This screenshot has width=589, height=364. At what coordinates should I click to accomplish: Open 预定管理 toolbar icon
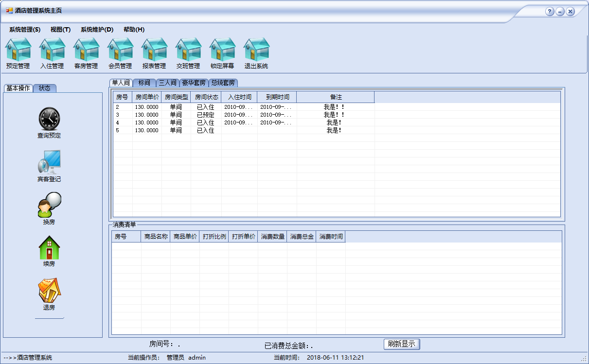(18, 53)
